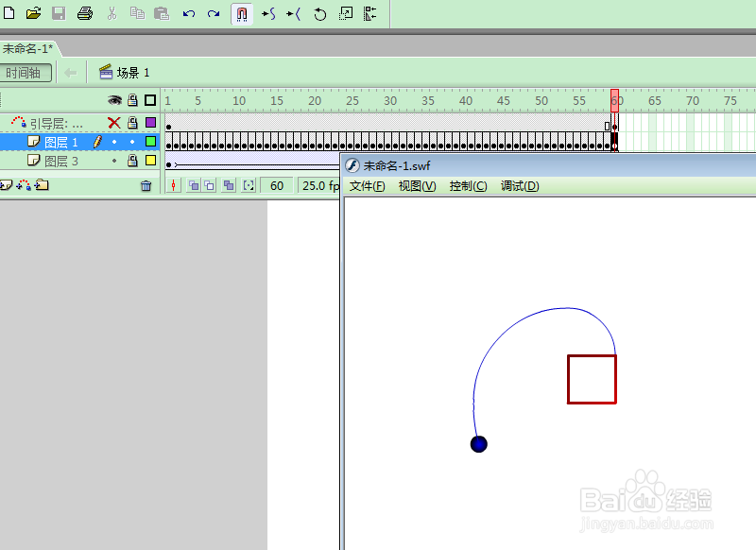Click the back arrow beside 时间轴
Screen dimensions: 756x550
click(70, 73)
